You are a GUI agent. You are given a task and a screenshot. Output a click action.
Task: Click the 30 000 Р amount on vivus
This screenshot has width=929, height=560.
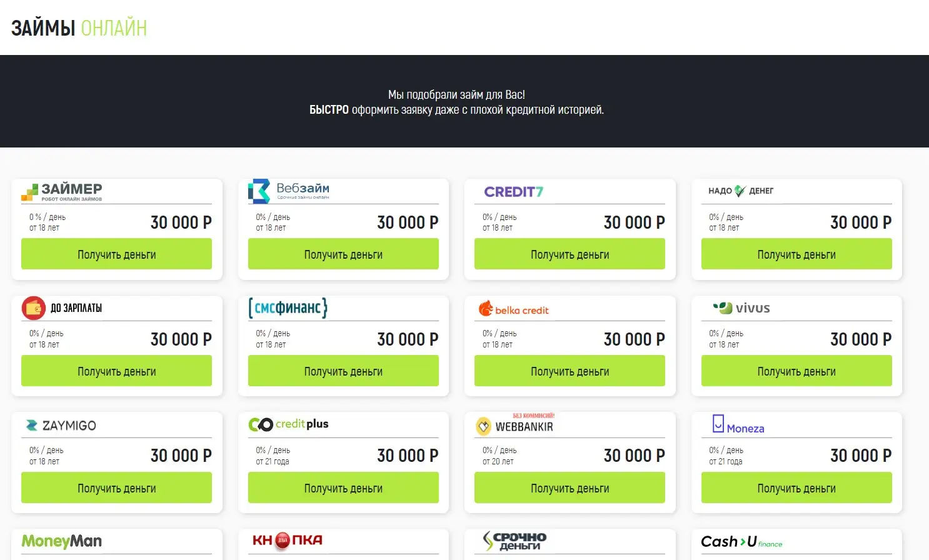point(861,339)
